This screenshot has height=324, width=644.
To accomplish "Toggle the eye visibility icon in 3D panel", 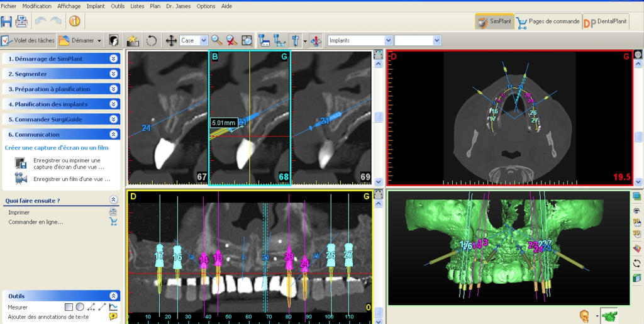I will (x=637, y=211).
